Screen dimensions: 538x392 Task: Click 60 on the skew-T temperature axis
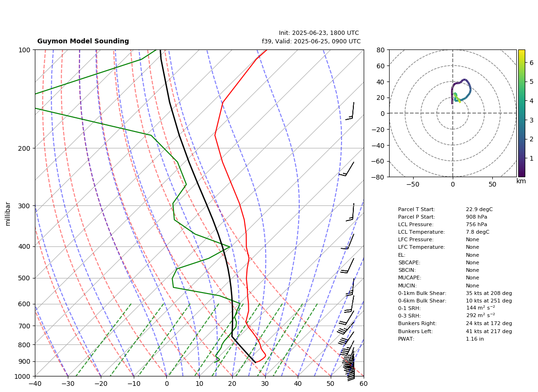364,384
